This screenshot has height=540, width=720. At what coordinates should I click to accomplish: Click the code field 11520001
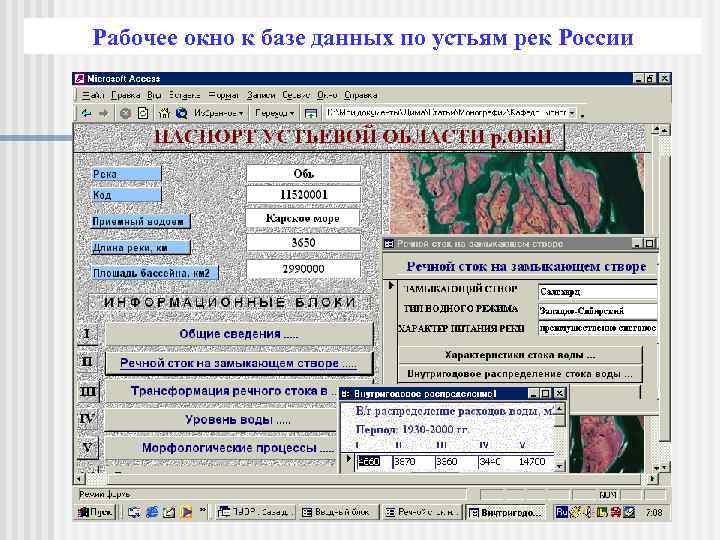tap(304, 195)
